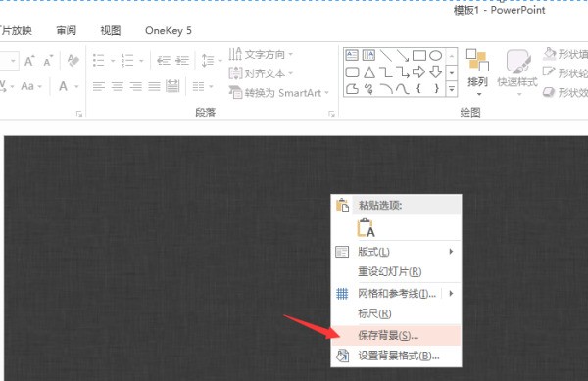
Task: Select the elbow connector shape
Action: click(385, 71)
